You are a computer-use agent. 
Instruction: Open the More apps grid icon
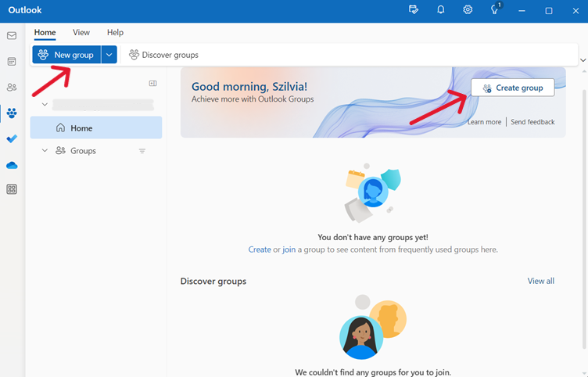coord(12,189)
